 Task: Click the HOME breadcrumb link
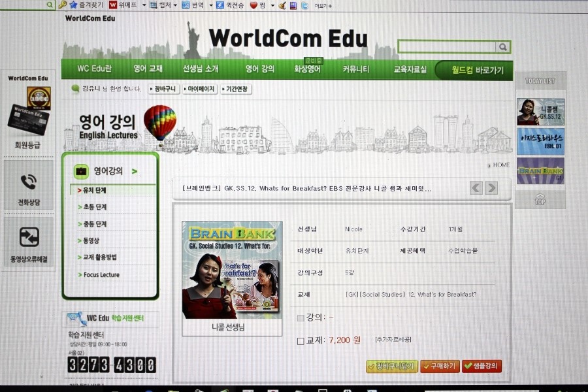click(x=501, y=165)
